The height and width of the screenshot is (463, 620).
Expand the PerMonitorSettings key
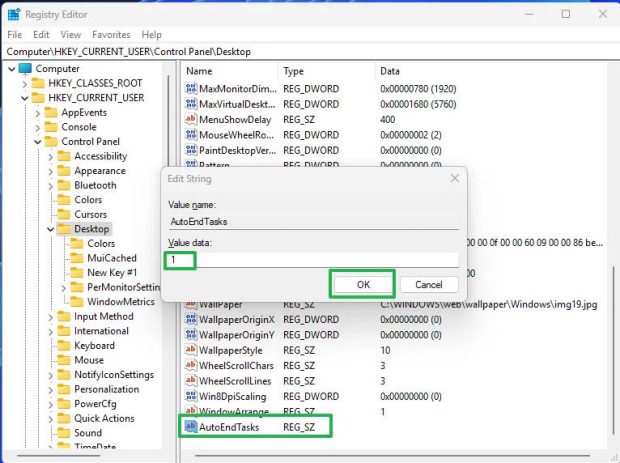[64, 288]
